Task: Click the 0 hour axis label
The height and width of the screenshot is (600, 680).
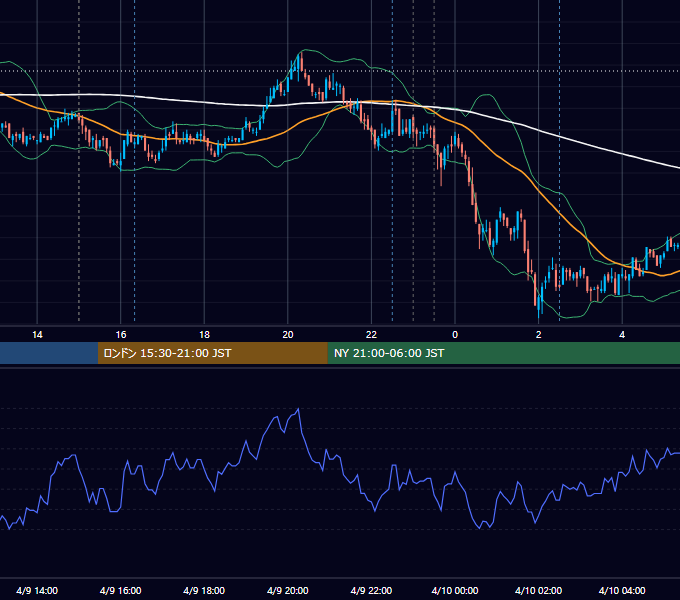Action: (x=455, y=335)
